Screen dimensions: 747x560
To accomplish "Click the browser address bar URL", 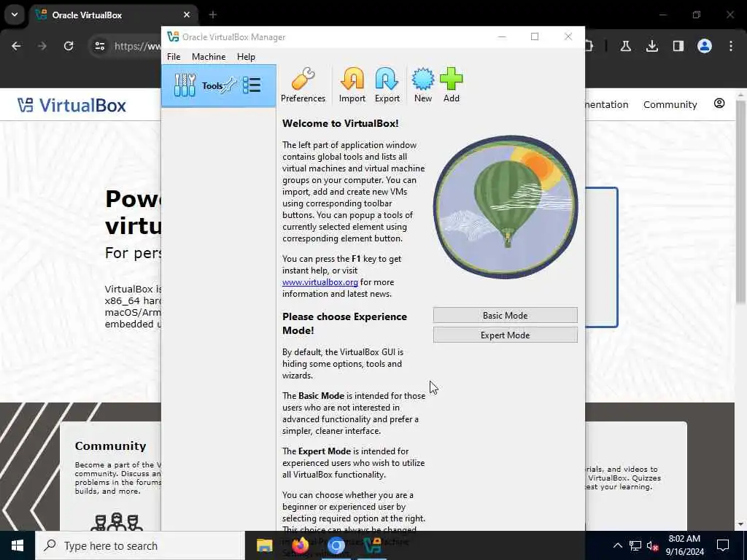I will click(x=137, y=46).
